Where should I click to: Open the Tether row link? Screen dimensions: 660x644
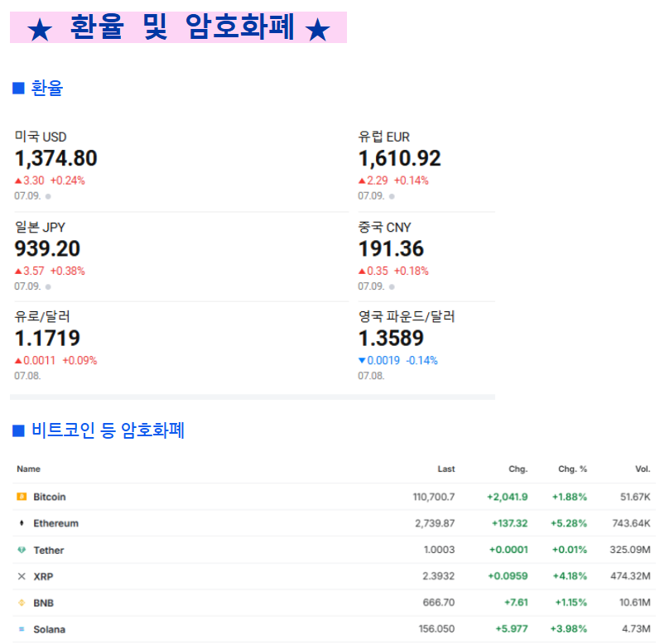[49, 550]
